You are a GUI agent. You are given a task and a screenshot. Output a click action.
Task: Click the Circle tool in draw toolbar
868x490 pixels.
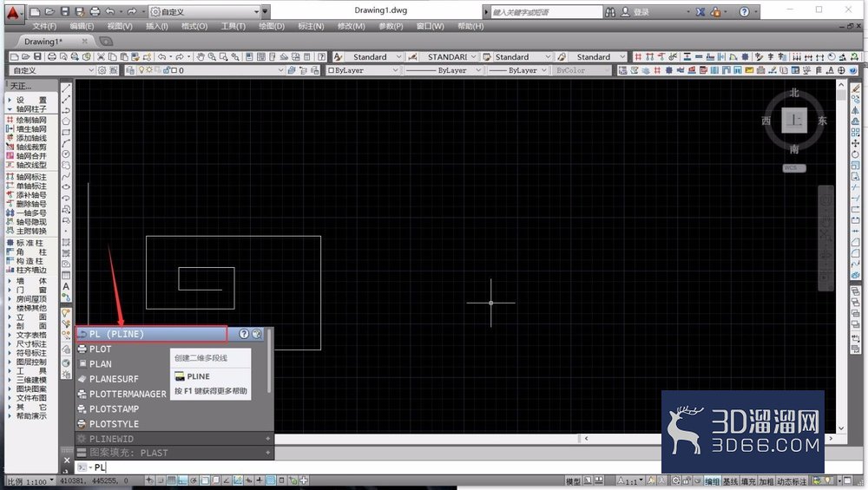click(x=66, y=154)
